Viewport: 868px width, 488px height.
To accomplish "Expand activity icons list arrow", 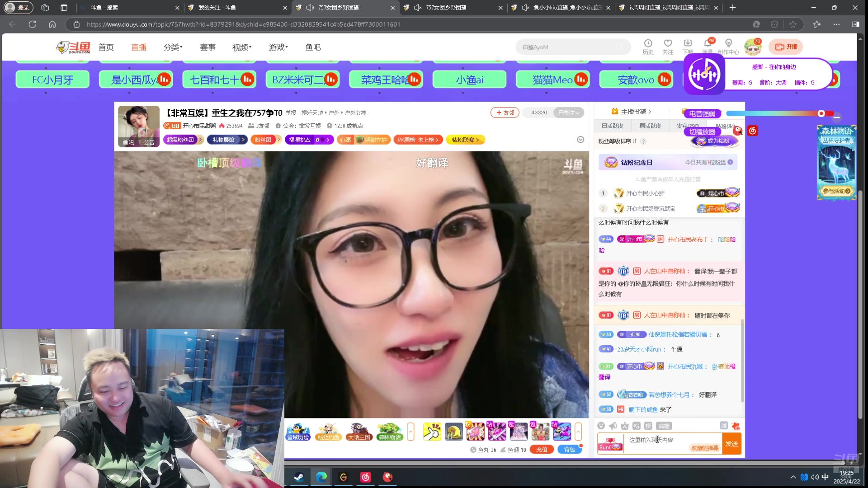I will coord(410,432).
